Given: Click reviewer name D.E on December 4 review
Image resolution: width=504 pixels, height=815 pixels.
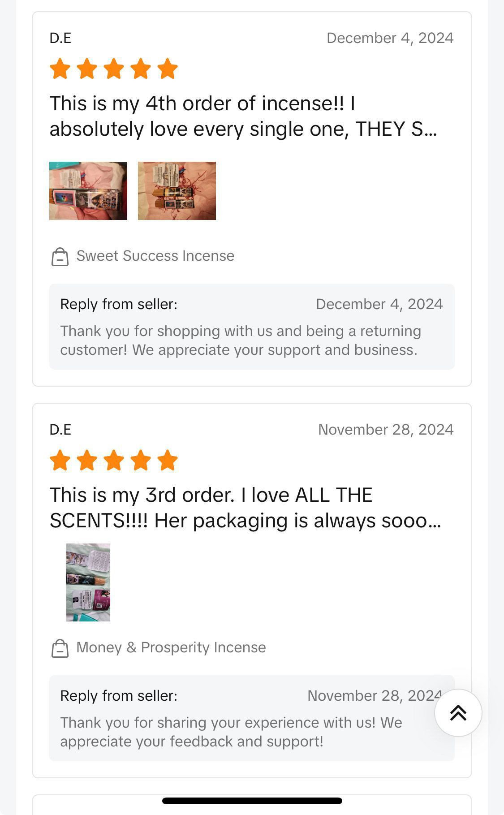Looking at the screenshot, I should coord(60,38).
